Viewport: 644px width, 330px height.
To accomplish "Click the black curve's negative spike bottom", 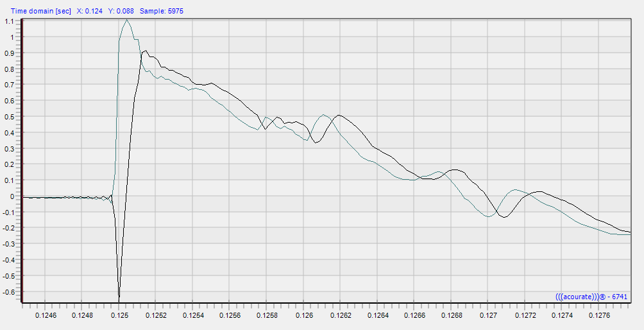I will coord(119,299).
